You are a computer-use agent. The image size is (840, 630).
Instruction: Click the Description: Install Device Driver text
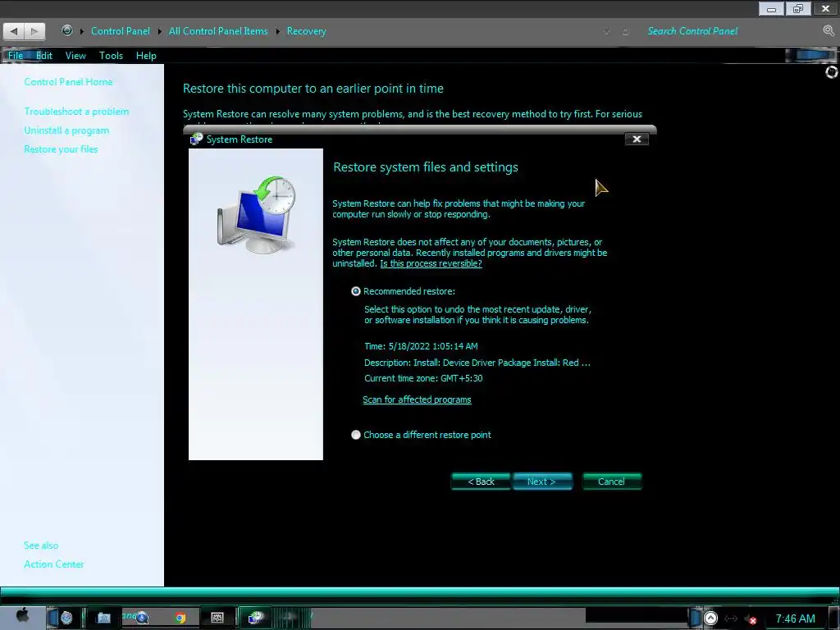(x=477, y=363)
